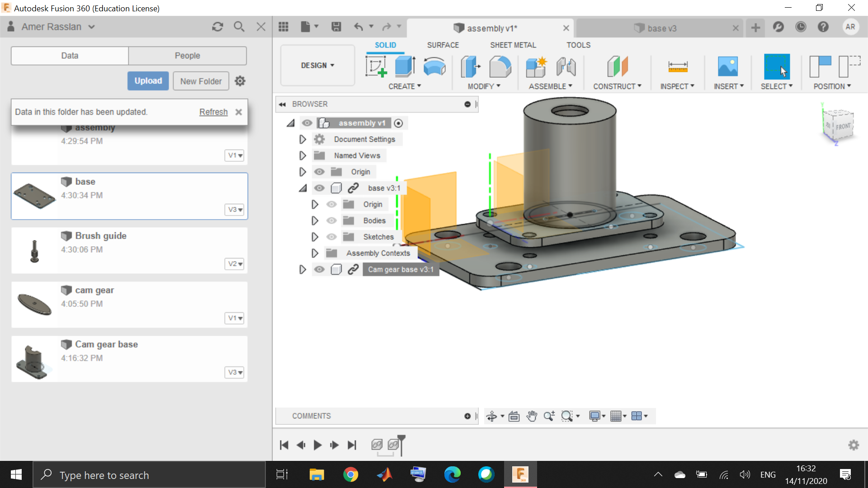Click the New Component icon
This screenshot has width=868, height=488.
[x=536, y=66]
